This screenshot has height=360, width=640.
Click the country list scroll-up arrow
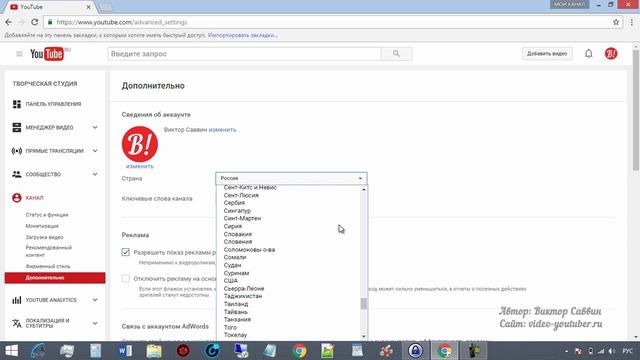[364, 189]
